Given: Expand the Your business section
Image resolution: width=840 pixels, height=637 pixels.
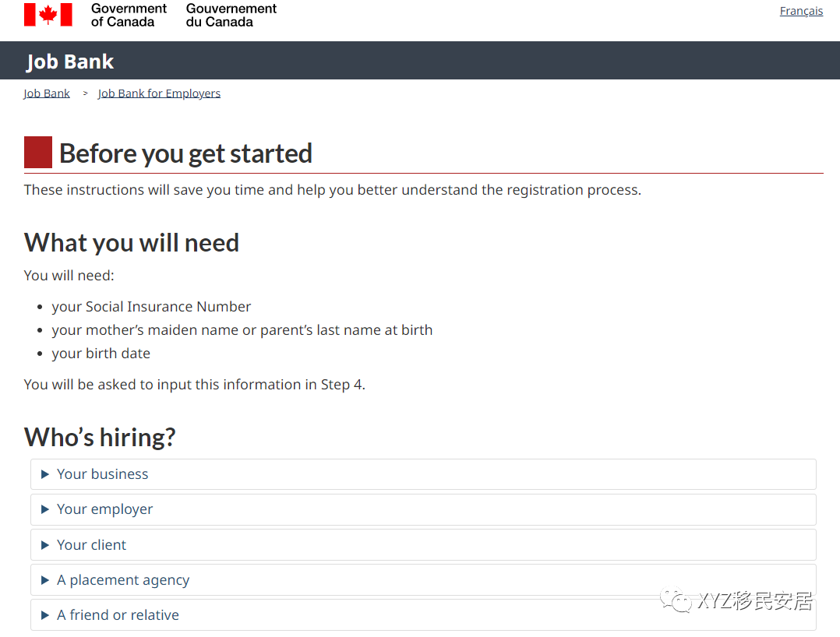Looking at the screenshot, I should (423, 474).
